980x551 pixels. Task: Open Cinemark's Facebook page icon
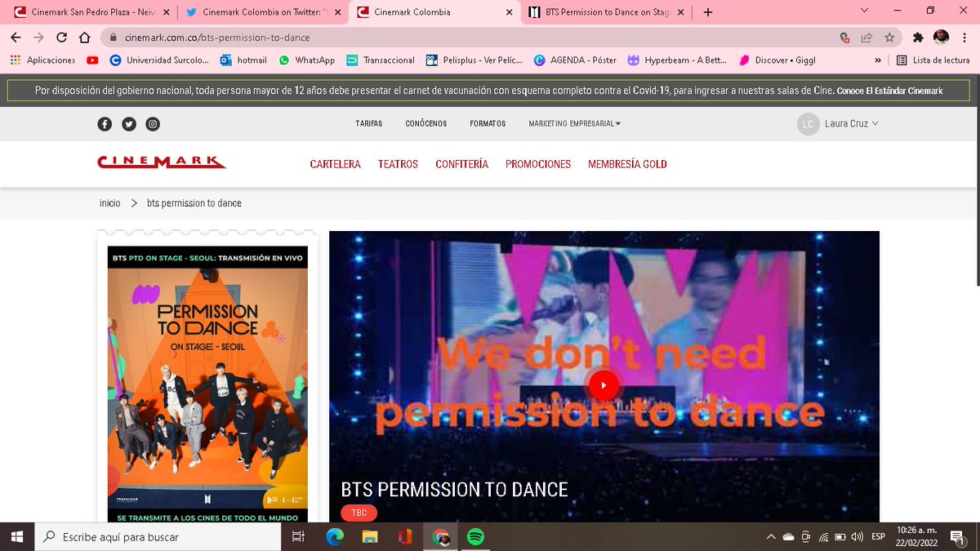105,124
